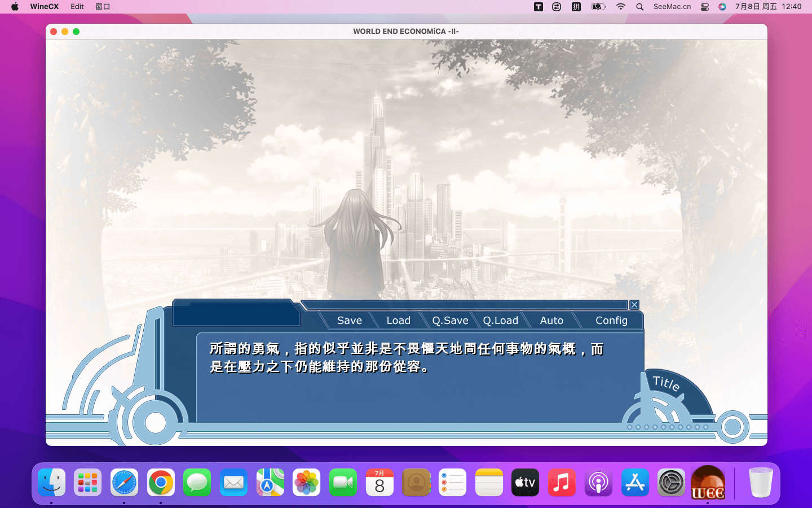812x508 pixels.
Task: Open Control Center
Action: coord(705,7)
